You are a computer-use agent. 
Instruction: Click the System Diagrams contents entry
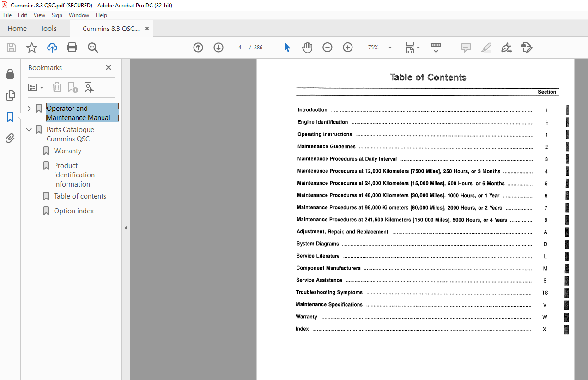point(318,244)
